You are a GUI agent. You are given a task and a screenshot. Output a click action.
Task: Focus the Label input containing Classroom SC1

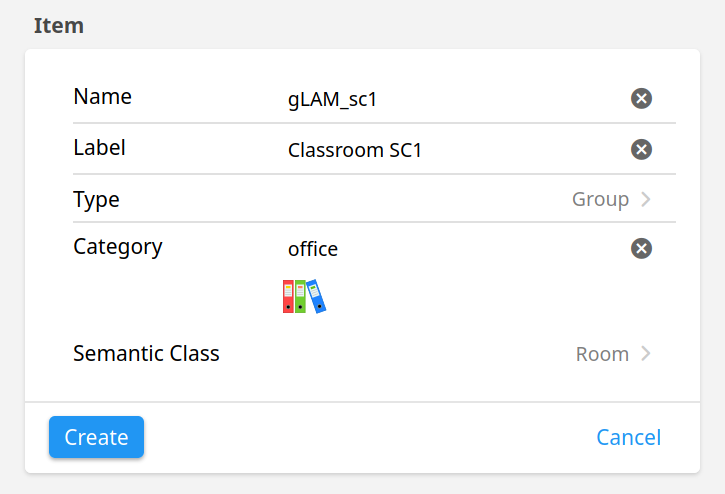pyautogui.click(x=455, y=150)
